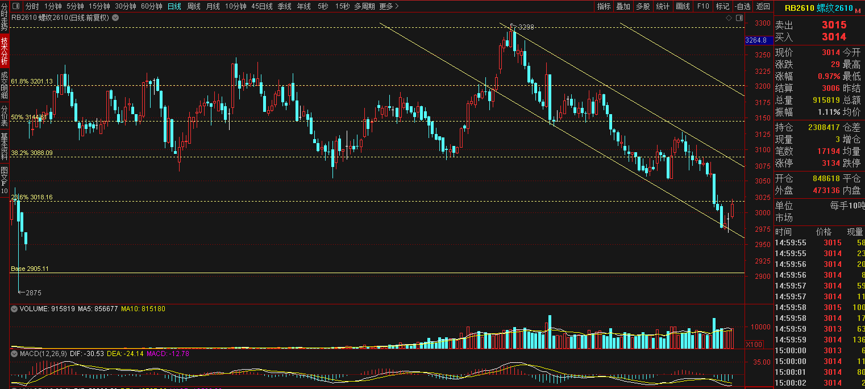The image size is (865, 389).
Task: Select the 15分钟 period
Action: (x=100, y=7)
